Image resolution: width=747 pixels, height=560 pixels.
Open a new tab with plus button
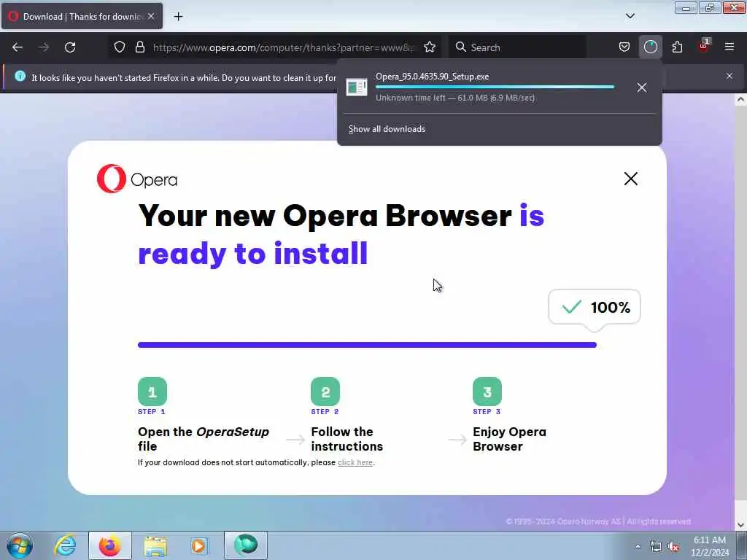point(178,17)
